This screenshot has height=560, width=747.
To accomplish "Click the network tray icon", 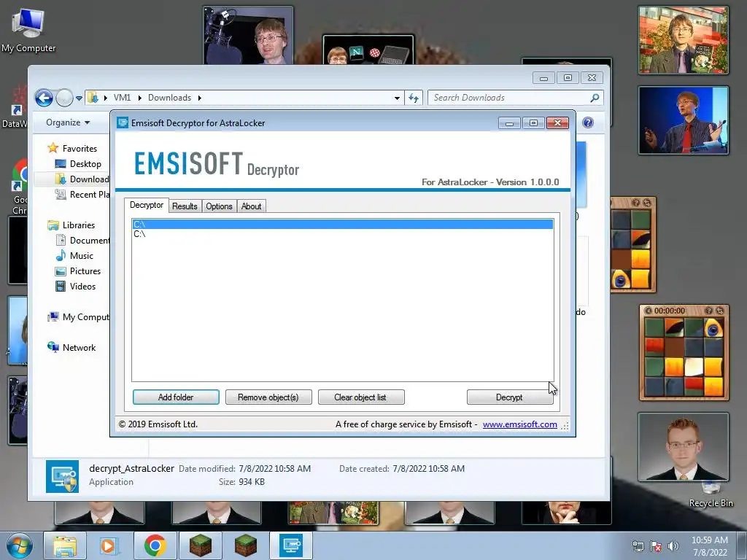I will pyautogui.click(x=638, y=546).
